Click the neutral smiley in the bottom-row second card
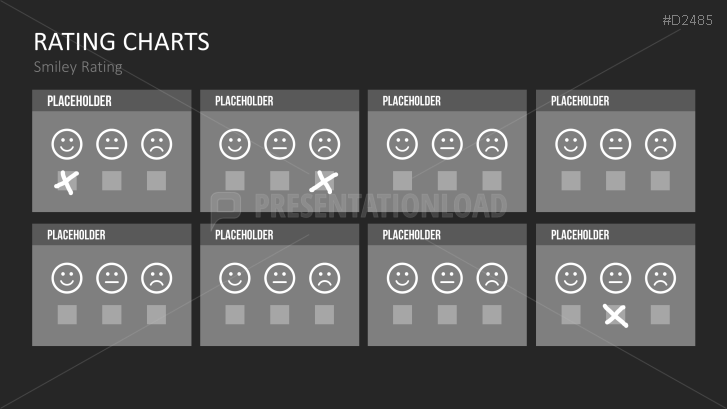 [x=279, y=277]
